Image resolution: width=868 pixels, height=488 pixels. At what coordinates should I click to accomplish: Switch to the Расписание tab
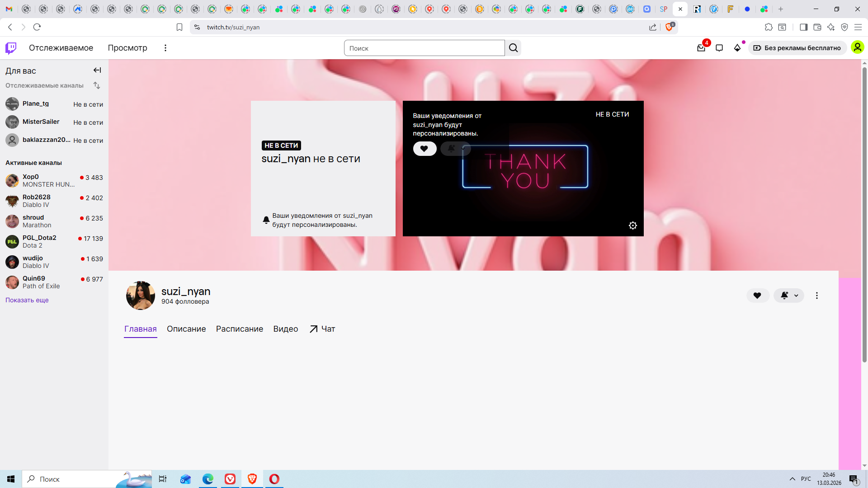[239, 329]
